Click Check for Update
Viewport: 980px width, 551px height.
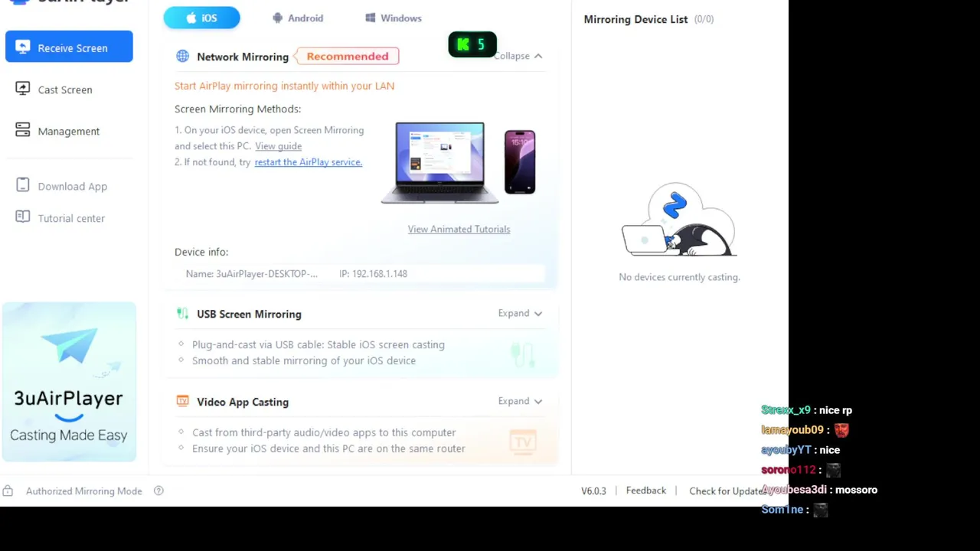click(727, 491)
